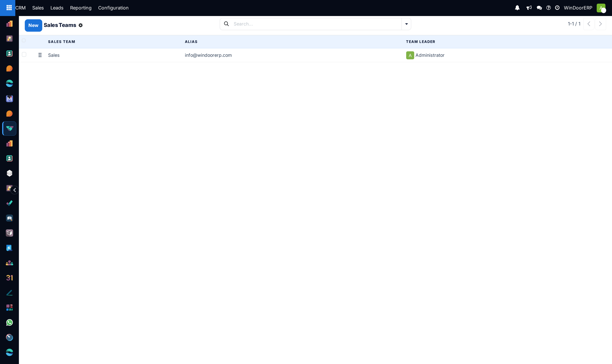Screen dimensions: 612x364
Task: Tick the select-all checkbox in table header
Action: point(24,40)
